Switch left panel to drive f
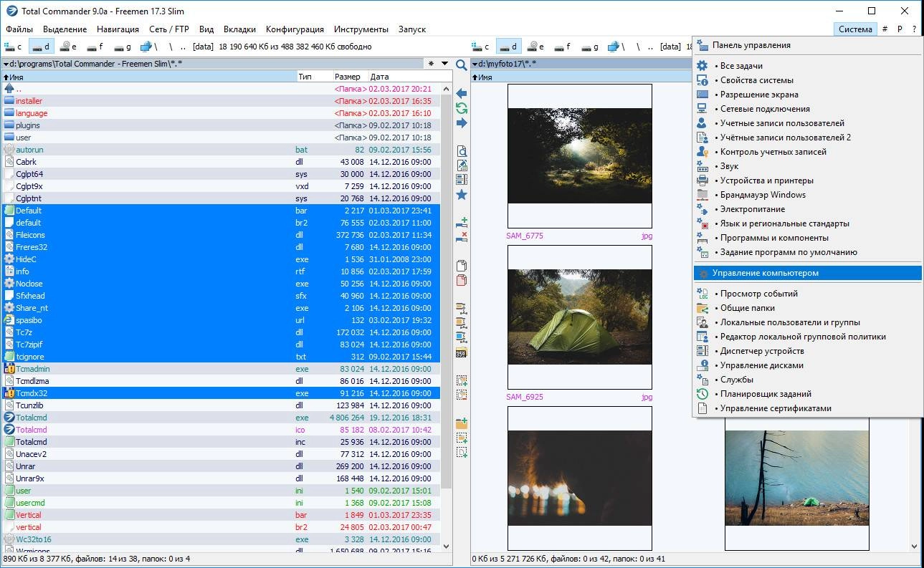 pyautogui.click(x=97, y=47)
